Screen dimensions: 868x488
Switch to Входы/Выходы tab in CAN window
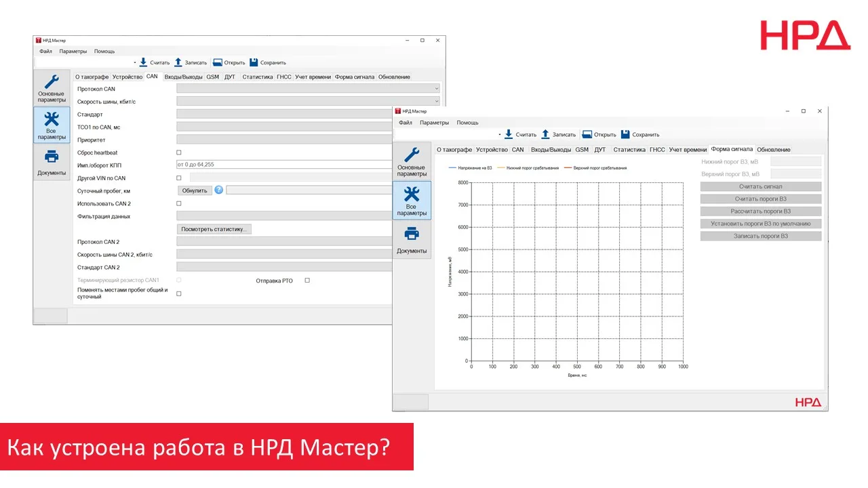[x=183, y=77]
